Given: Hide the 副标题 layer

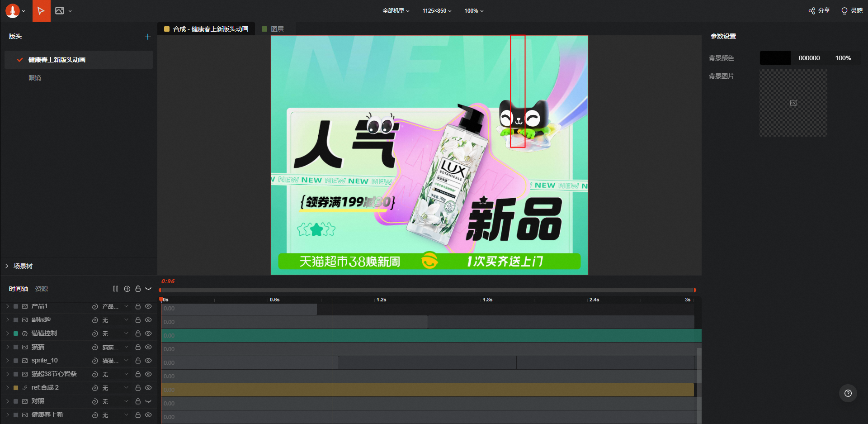Looking at the screenshot, I should click(x=148, y=320).
